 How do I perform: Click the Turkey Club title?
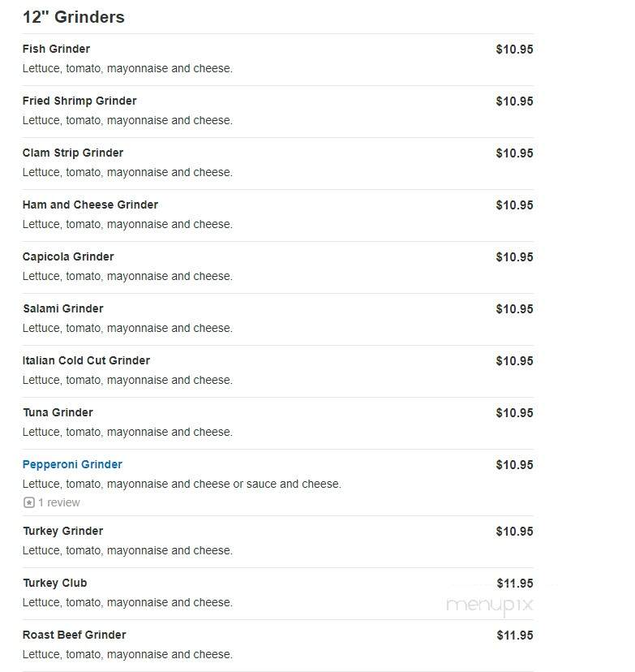pyautogui.click(x=55, y=583)
